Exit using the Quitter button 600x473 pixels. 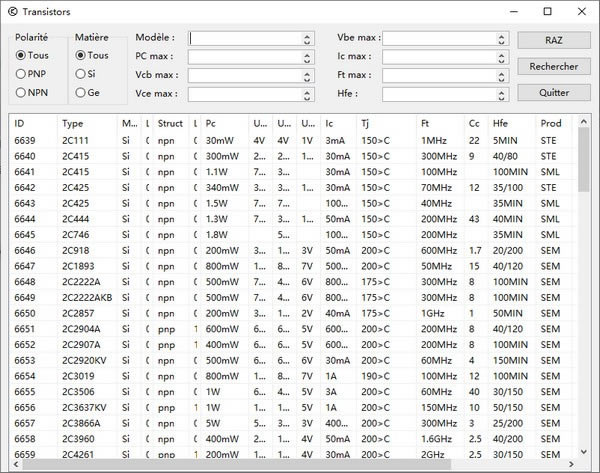[553, 92]
